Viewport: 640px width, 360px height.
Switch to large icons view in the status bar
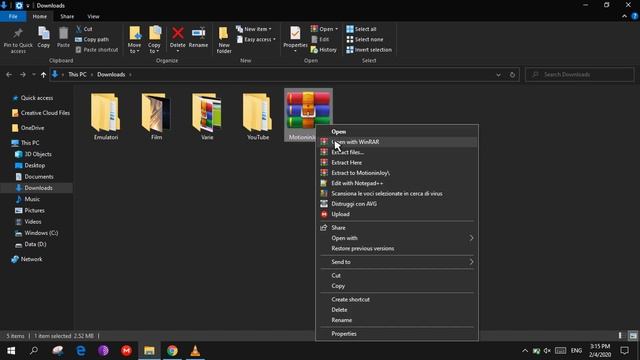(633, 336)
